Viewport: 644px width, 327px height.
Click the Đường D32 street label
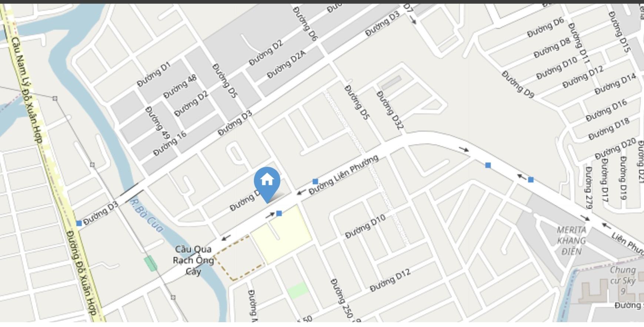pyautogui.click(x=390, y=110)
